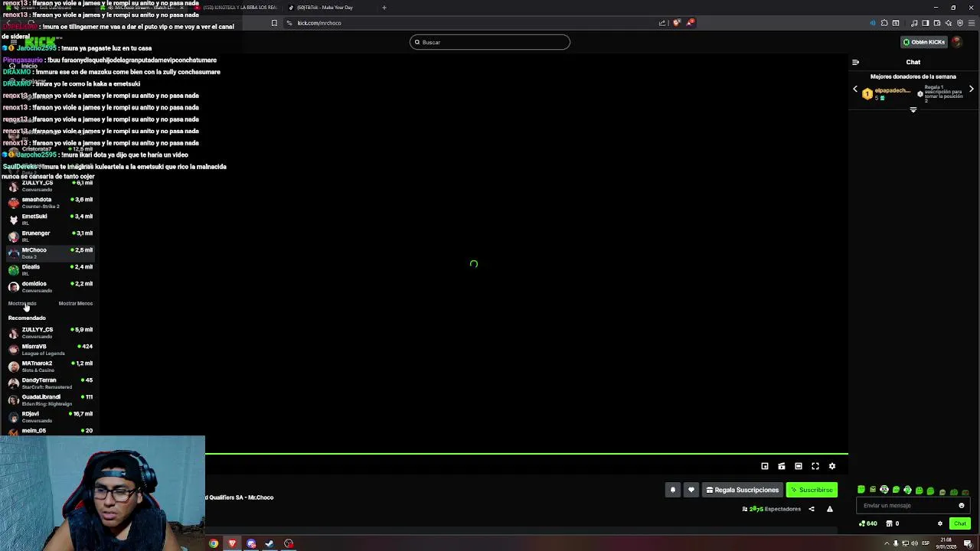Open recommended DandyTerran channel
980x551 pixels.
[50, 383]
